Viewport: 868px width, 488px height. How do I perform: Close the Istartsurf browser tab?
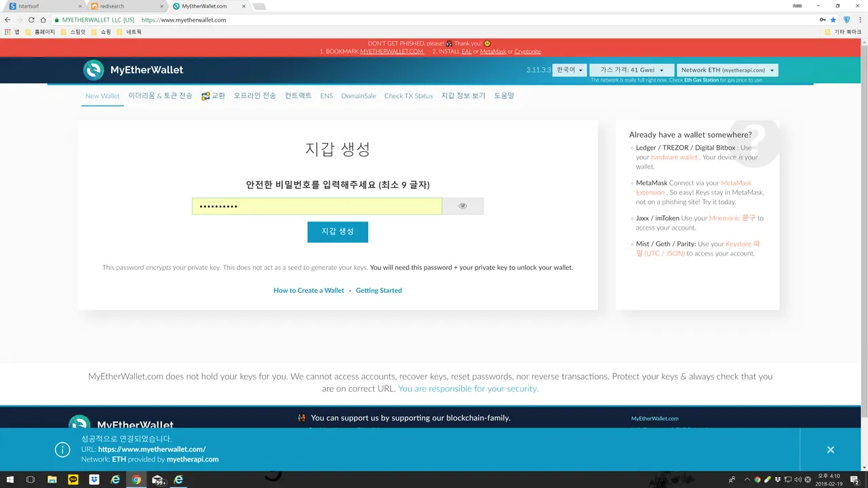79,6
